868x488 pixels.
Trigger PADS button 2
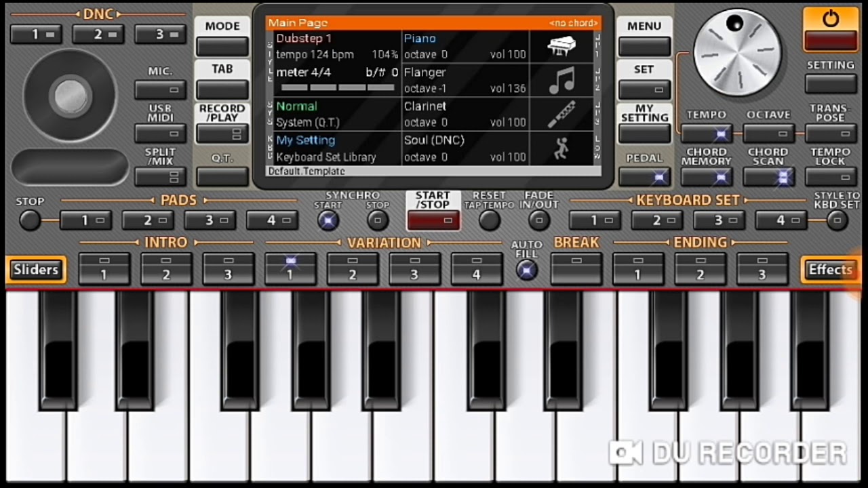click(x=148, y=220)
